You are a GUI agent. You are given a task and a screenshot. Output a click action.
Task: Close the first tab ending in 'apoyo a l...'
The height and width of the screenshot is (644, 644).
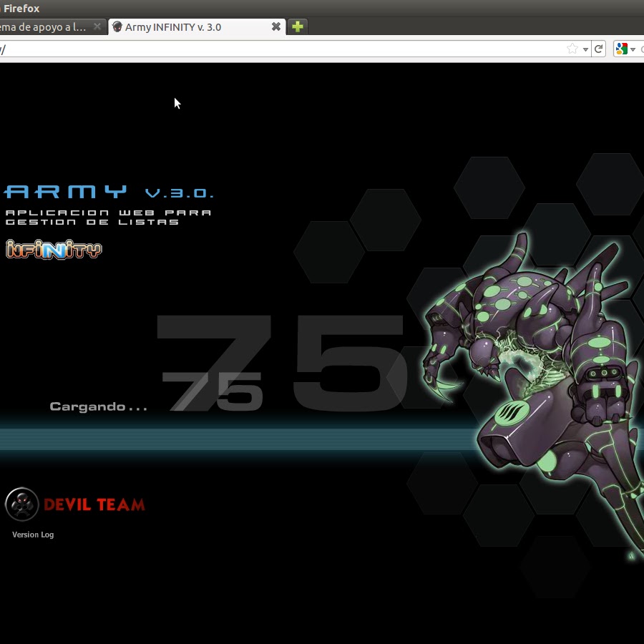pos(97,27)
